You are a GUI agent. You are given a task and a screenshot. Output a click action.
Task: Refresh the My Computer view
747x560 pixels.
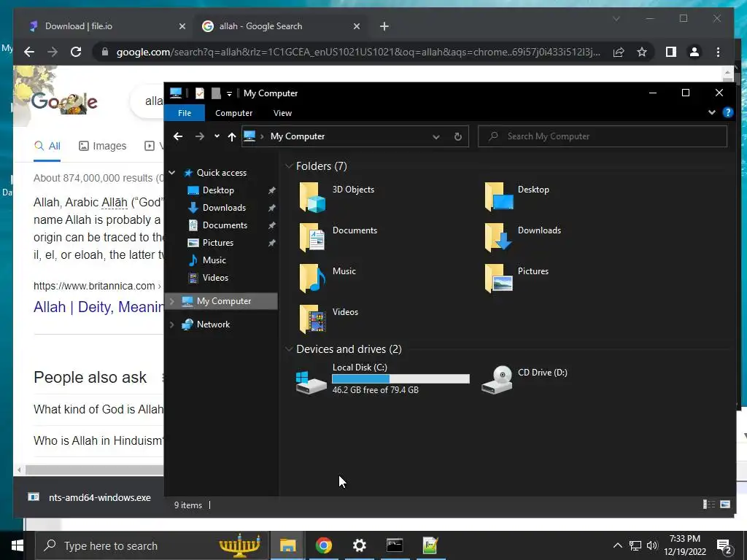pyautogui.click(x=458, y=136)
